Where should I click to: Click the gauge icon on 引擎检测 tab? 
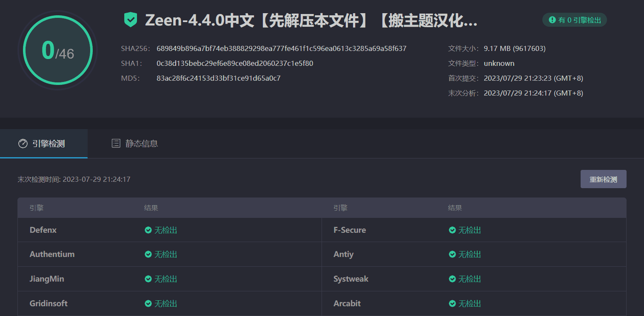click(23, 144)
